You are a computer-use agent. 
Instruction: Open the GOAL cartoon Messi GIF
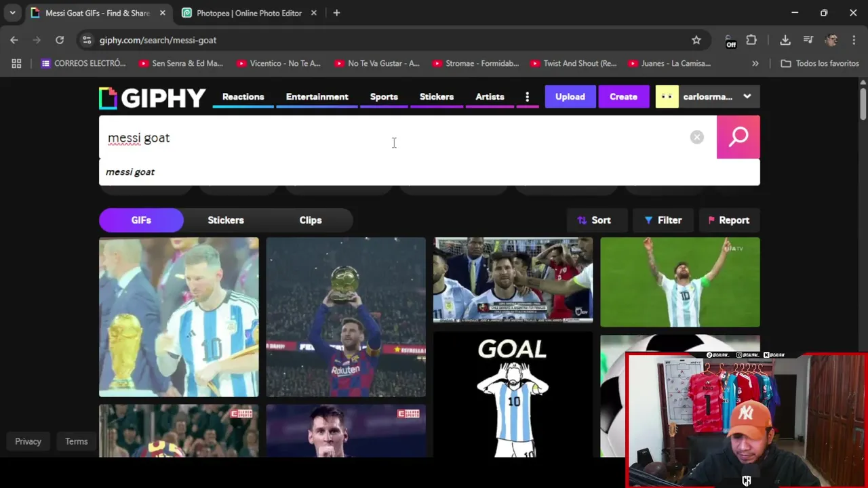click(x=513, y=394)
